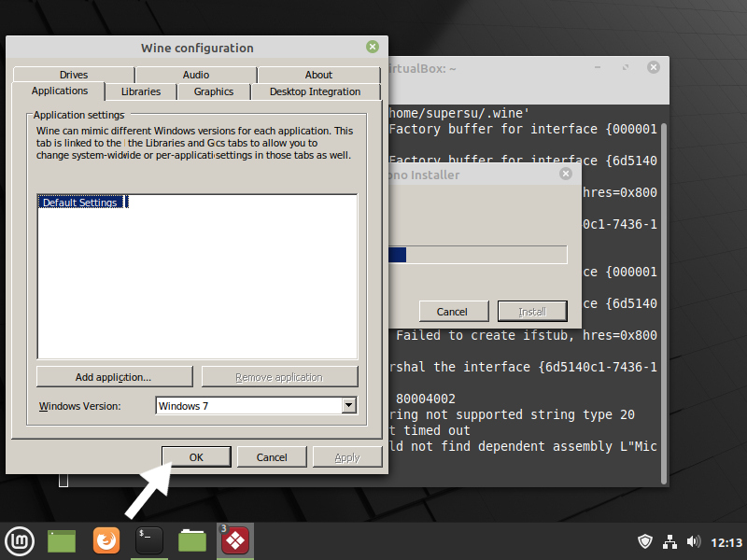Screen dimensions: 747x560
Task: Minimize the terminal window
Action: pyautogui.click(x=598, y=67)
